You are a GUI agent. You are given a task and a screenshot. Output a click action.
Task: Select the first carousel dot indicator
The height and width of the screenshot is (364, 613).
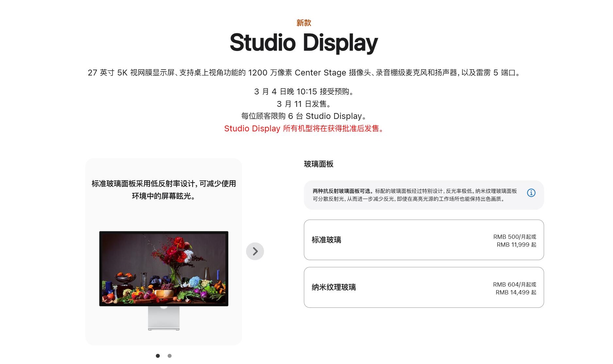pos(158,356)
